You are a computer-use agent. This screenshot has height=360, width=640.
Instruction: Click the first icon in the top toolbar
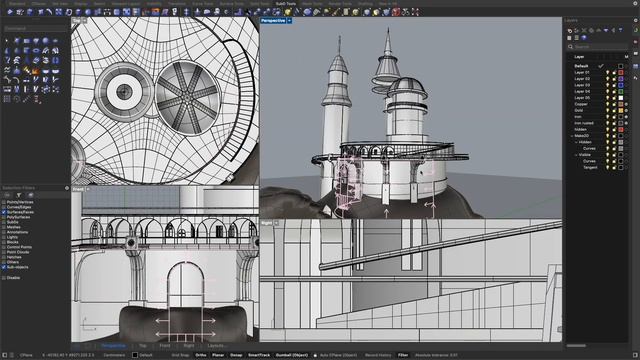tap(10, 12)
